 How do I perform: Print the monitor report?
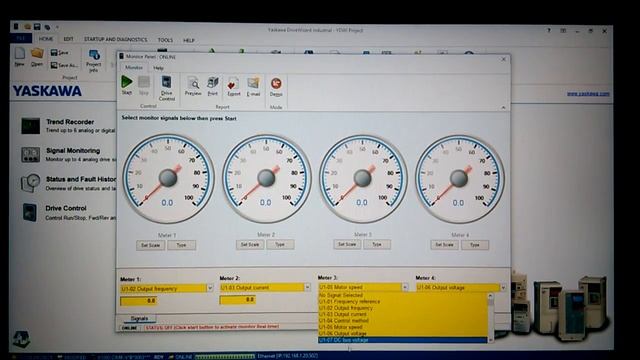[x=213, y=86]
